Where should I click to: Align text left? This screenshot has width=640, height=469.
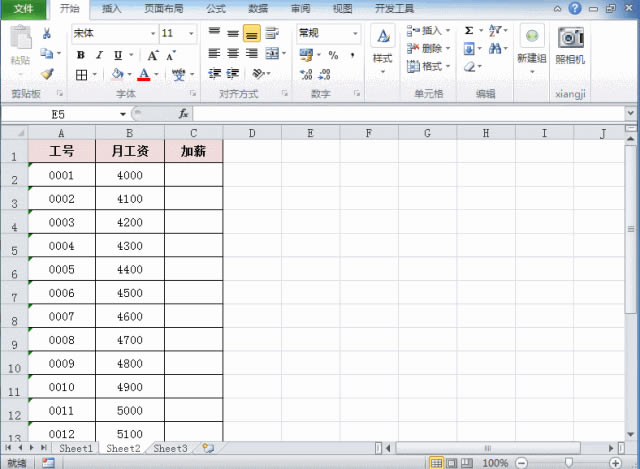coord(214,53)
